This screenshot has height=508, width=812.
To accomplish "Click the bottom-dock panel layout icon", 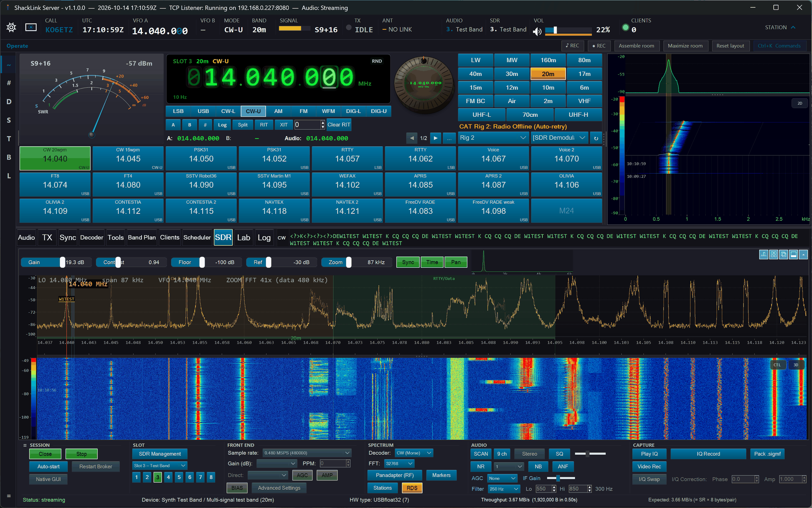I will pos(793,254).
